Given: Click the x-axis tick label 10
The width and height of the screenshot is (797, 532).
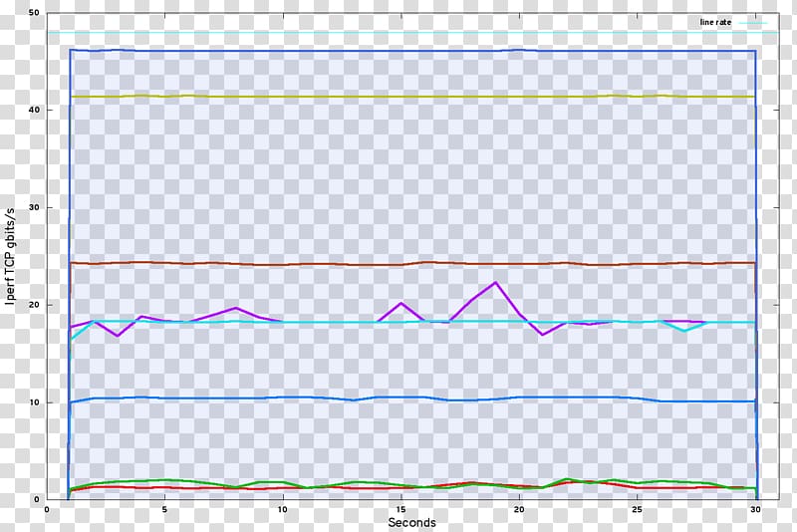Looking at the screenshot, I should [x=283, y=509].
